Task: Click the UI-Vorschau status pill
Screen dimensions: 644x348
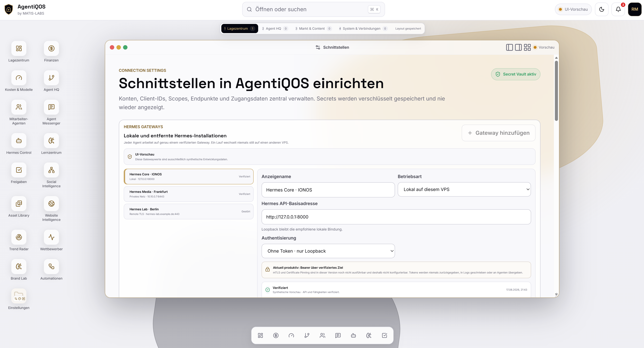Action: click(x=573, y=10)
